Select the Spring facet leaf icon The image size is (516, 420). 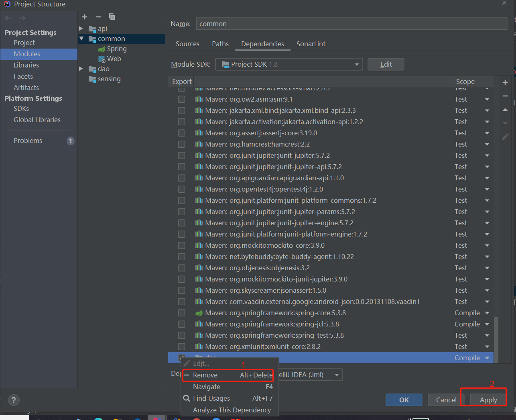(102, 49)
